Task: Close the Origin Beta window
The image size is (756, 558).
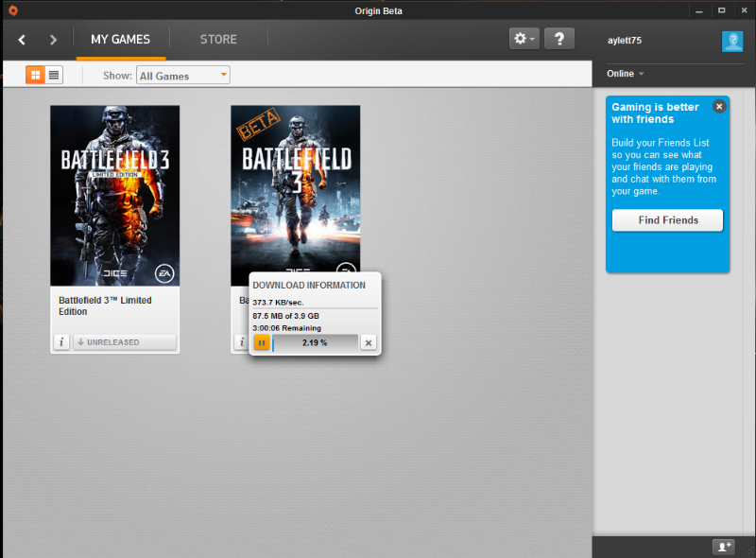Action: click(x=744, y=10)
